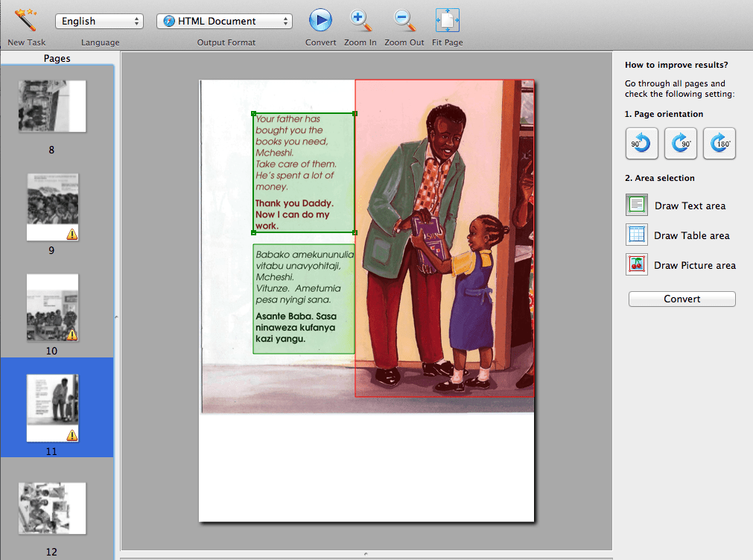This screenshot has height=560, width=753.
Task: Select the Draw Picture area tool
Action: (637, 264)
